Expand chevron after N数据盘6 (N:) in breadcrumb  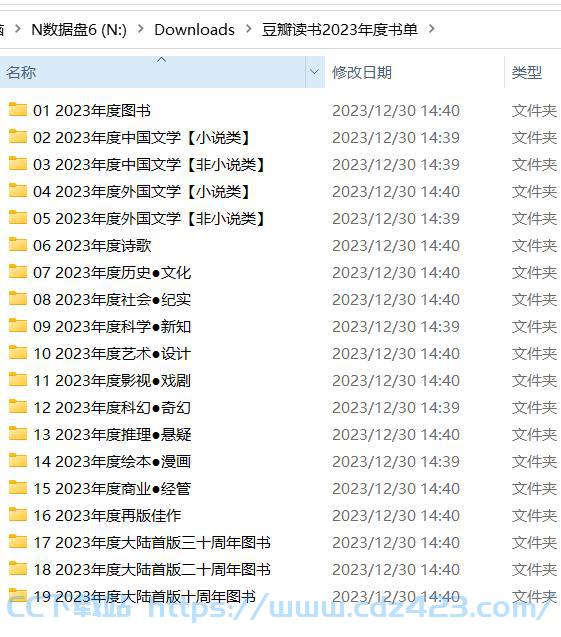click(x=141, y=29)
